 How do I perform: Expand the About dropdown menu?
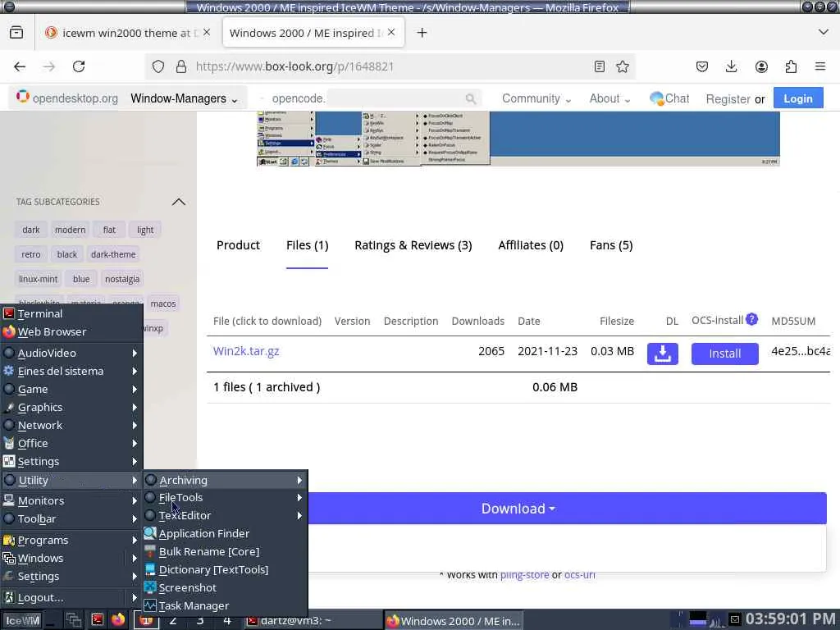pos(609,98)
